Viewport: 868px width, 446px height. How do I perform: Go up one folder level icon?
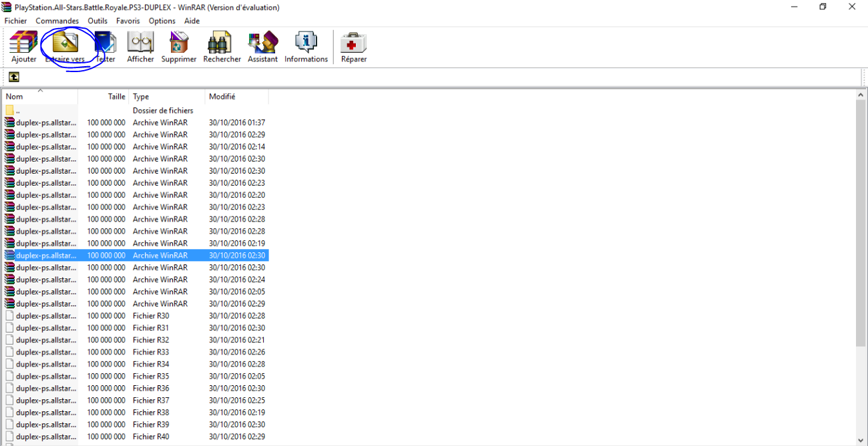click(x=14, y=77)
